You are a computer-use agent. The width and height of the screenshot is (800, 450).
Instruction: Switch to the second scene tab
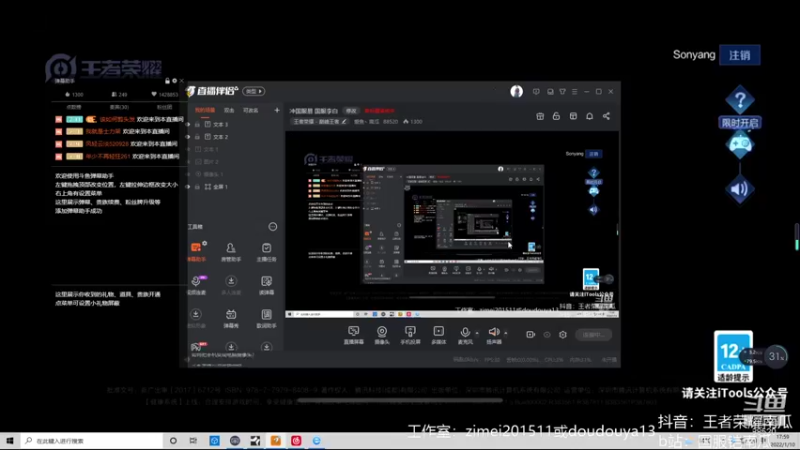[x=229, y=110]
